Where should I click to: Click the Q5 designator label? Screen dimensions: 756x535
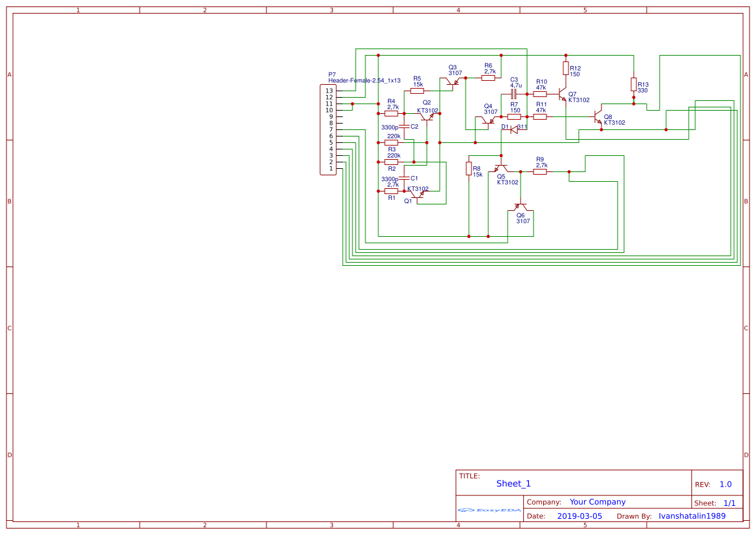tap(501, 177)
